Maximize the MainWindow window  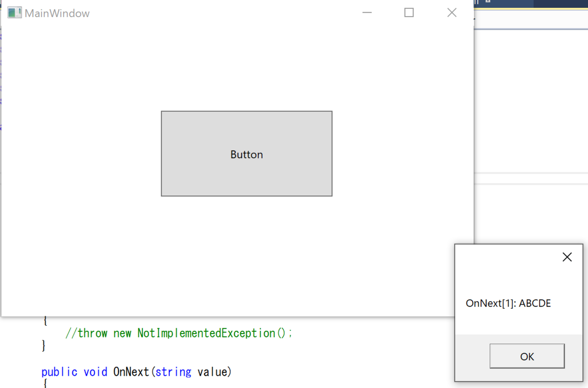pyautogui.click(x=409, y=13)
